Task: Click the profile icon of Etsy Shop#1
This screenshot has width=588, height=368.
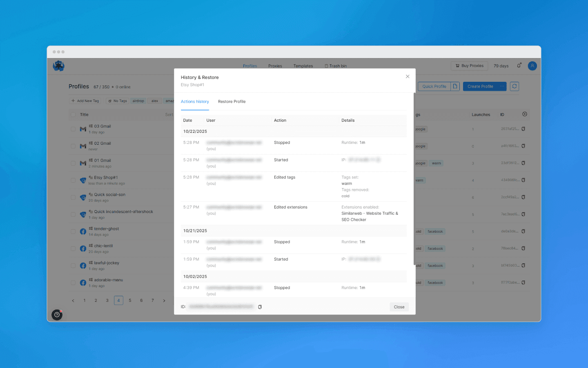Action: 83,180
